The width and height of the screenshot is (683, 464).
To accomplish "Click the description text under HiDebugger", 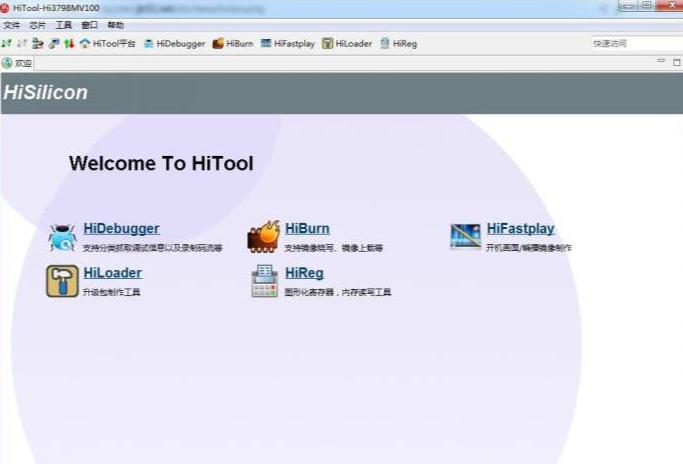I will [152, 248].
